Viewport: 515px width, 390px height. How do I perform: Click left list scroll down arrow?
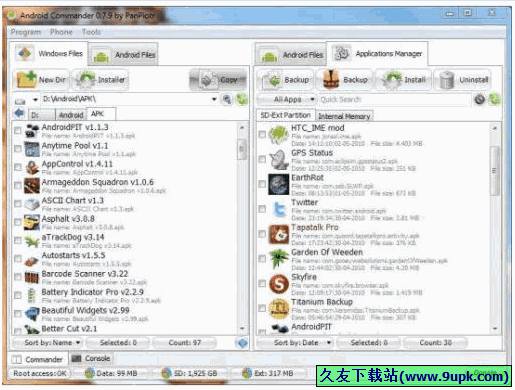(x=242, y=328)
